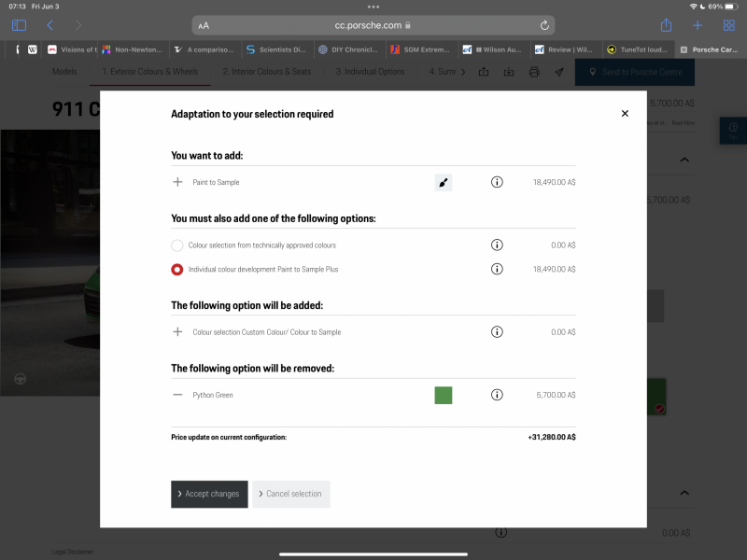Switch to the Scientists Di... browser tab
The width and height of the screenshot is (747, 560).
(277, 49)
